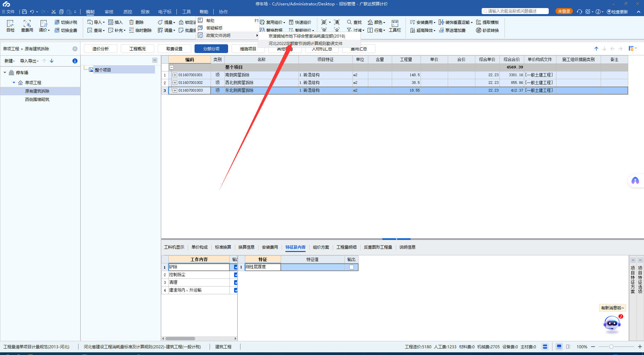Screen dimensions: 644x355
Task: Click the robot message assistant icon
Action: (x=612, y=324)
